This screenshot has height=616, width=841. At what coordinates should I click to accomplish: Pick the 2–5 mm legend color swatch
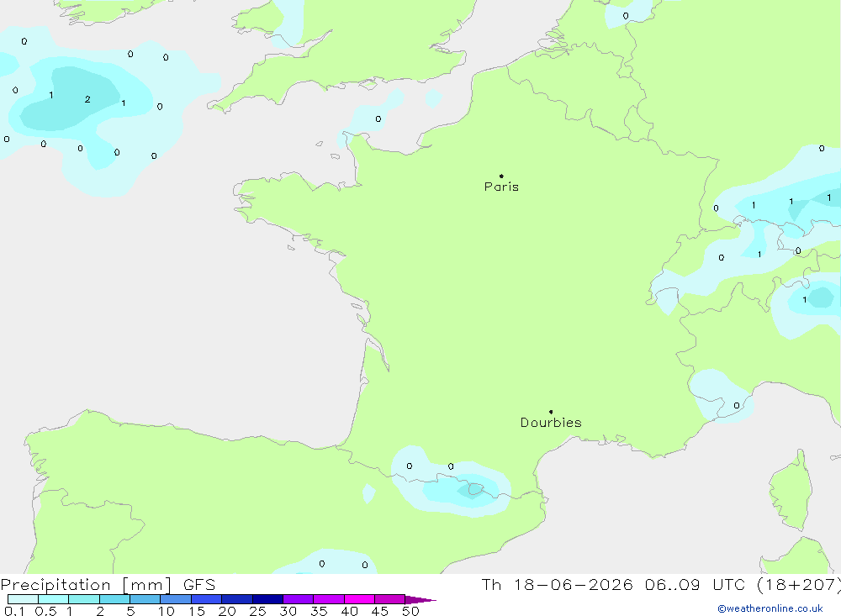pos(114,599)
